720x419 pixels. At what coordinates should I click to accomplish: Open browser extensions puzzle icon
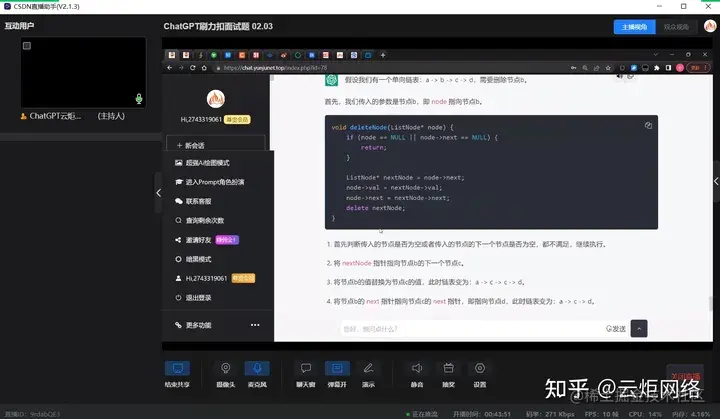657,68
